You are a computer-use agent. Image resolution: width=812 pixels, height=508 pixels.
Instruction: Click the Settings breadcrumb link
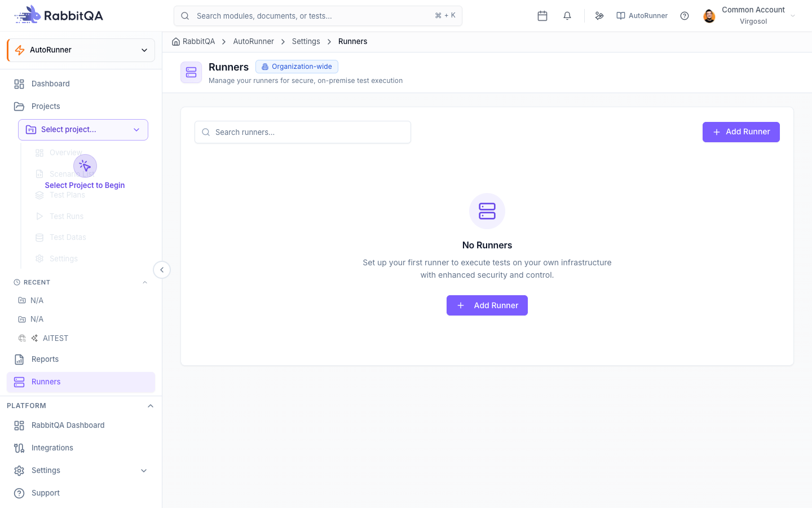pyautogui.click(x=306, y=42)
